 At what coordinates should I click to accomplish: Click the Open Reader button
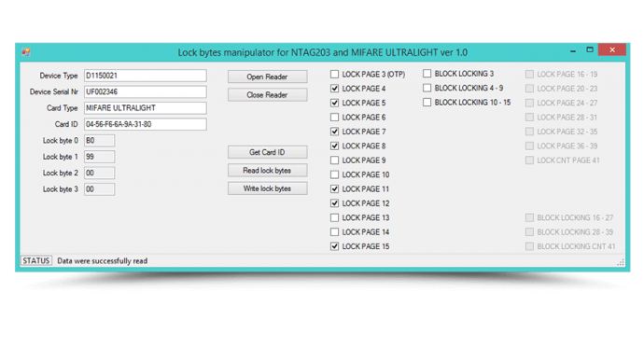[x=267, y=77]
